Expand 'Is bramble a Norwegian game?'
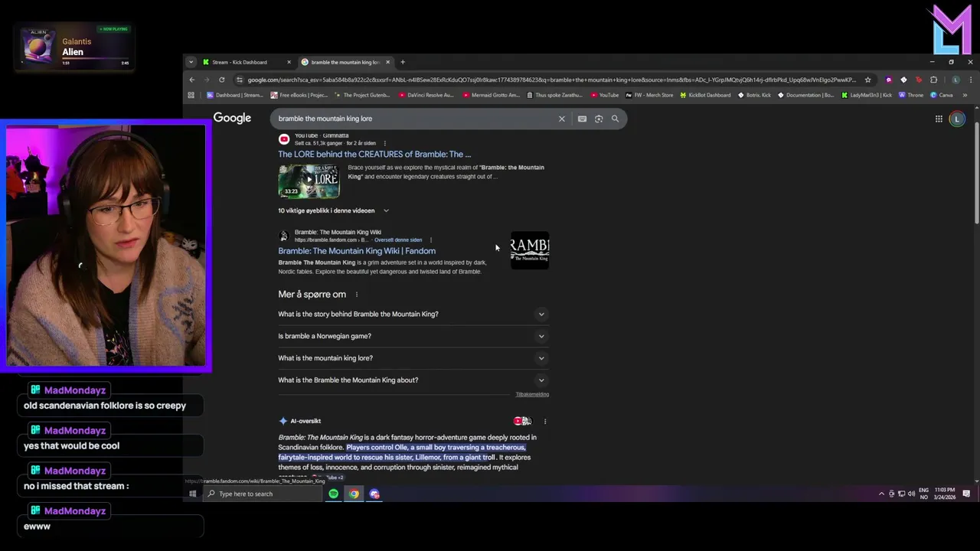 (x=412, y=336)
